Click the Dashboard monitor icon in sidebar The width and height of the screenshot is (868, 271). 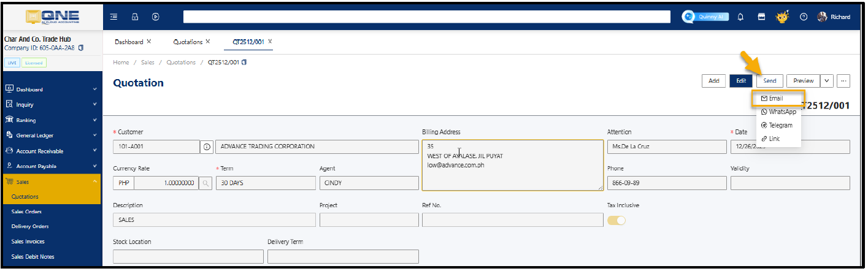pyautogui.click(x=9, y=89)
